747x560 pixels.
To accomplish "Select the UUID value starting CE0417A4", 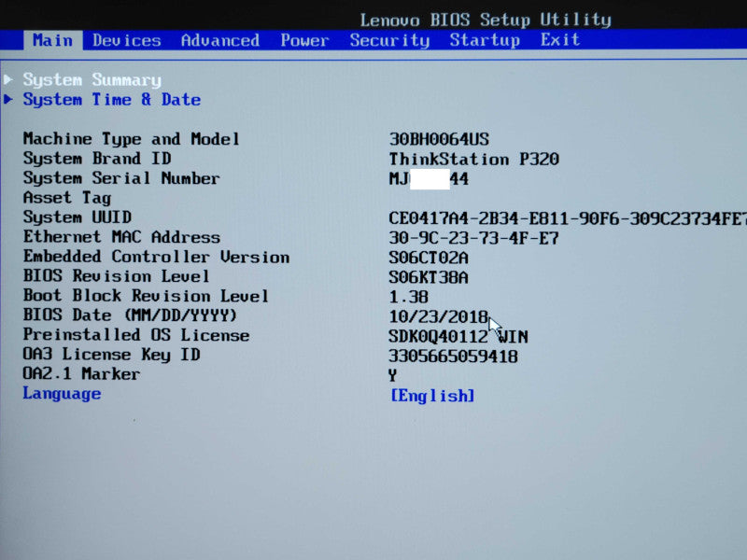I will (x=568, y=218).
